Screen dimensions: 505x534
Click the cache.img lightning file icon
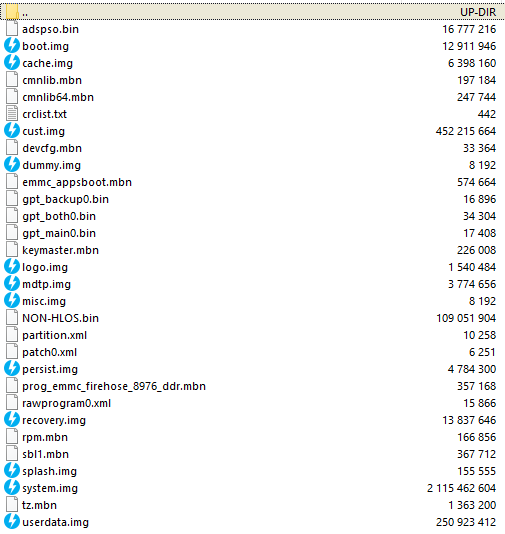(x=12, y=62)
